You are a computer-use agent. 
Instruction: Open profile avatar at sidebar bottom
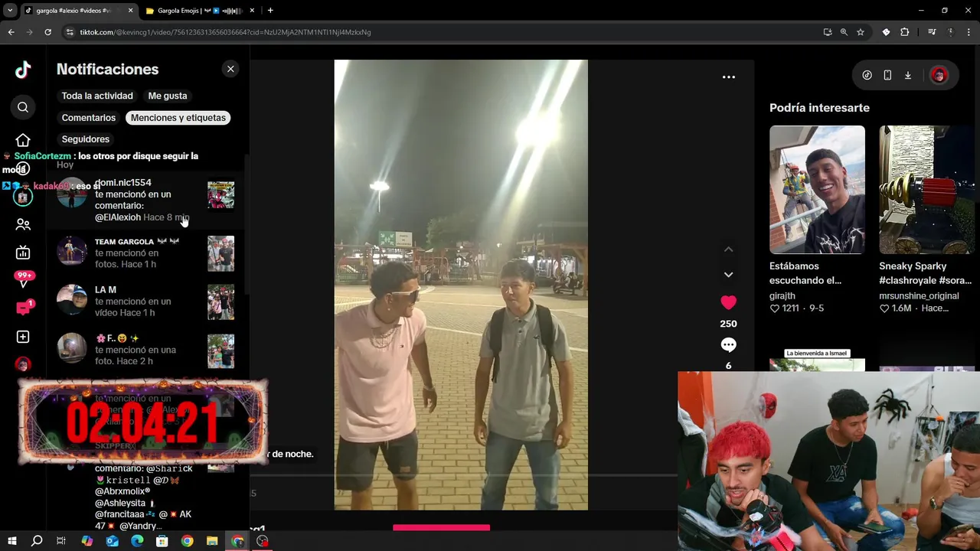pos(23,364)
